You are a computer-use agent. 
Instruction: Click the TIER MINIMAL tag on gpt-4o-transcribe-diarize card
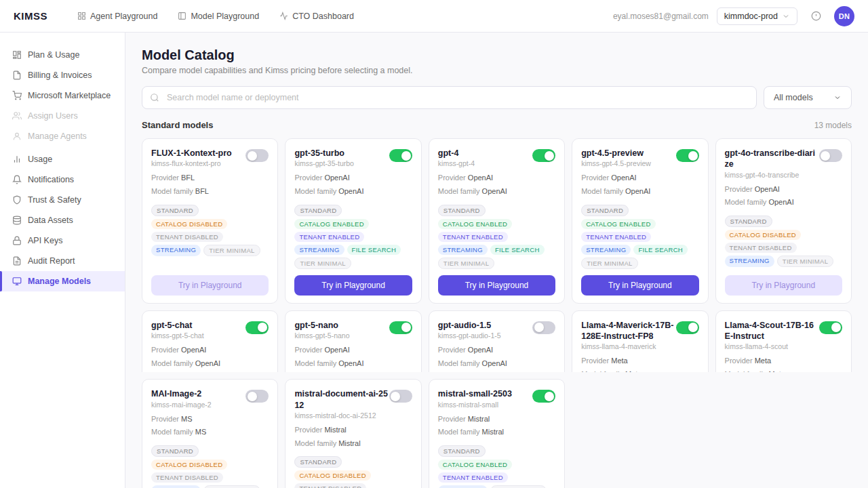(805, 262)
